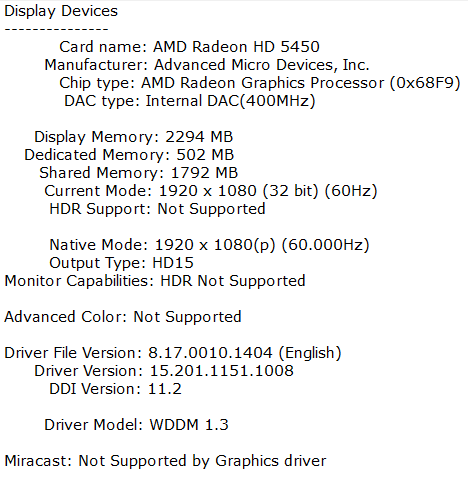The image size is (468, 498).
Task: Click the Display Devices heading
Action: pos(61,11)
